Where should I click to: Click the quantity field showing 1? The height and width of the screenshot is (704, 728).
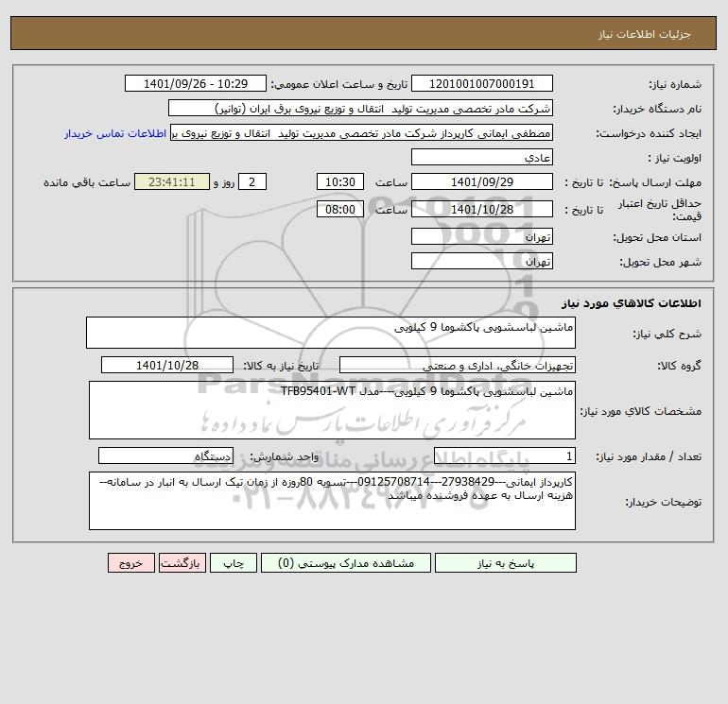(505, 456)
